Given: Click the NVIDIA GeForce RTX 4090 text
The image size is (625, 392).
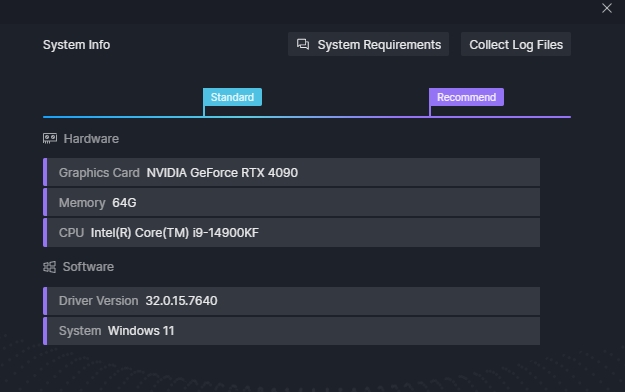Looking at the screenshot, I should coord(222,173).
